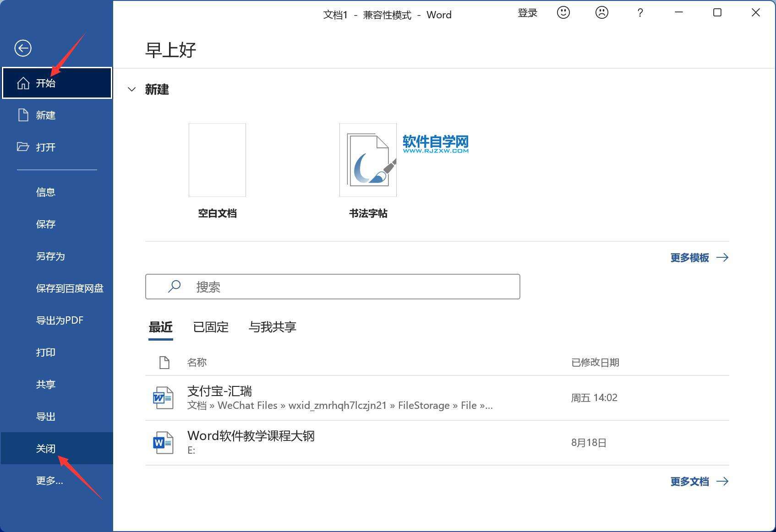The width and height of the screenshot is (776, 532).
Task: Click the new document icon beside 新建
Action: pos(23,115)
